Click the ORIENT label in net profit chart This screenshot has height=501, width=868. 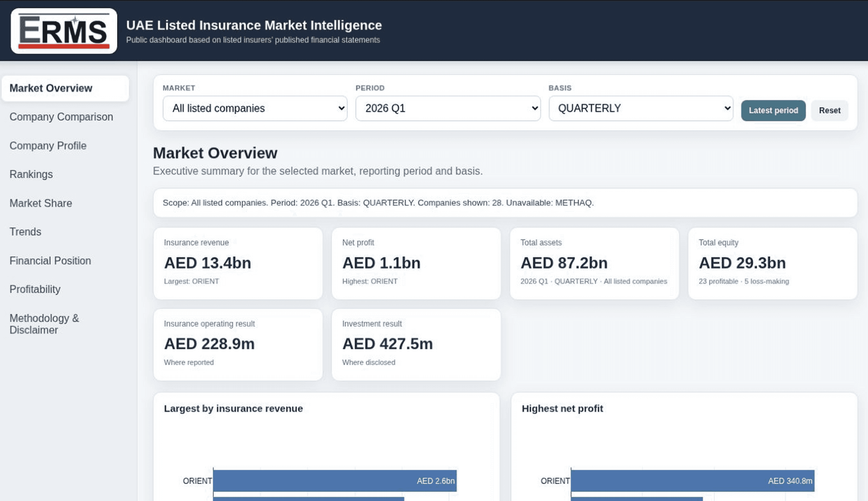click(x=555, y=481)
